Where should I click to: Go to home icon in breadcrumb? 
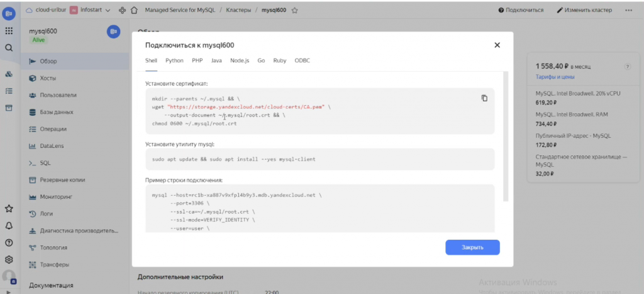click(134, 10)
